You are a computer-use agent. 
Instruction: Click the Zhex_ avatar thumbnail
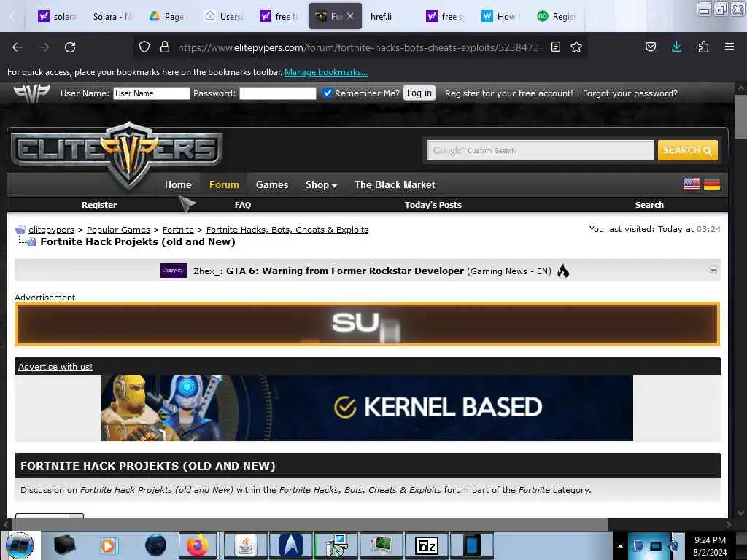click(x=174, y=271)
